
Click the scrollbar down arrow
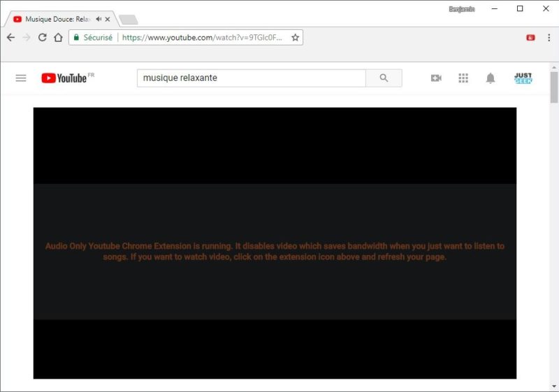[x=554, y=386]
